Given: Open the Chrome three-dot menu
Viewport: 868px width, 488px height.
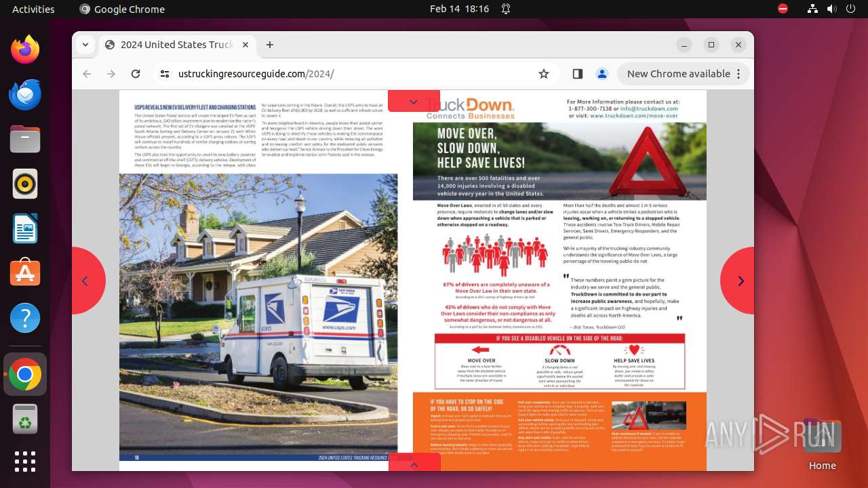Looking at the screenshot, I should 739,74.
